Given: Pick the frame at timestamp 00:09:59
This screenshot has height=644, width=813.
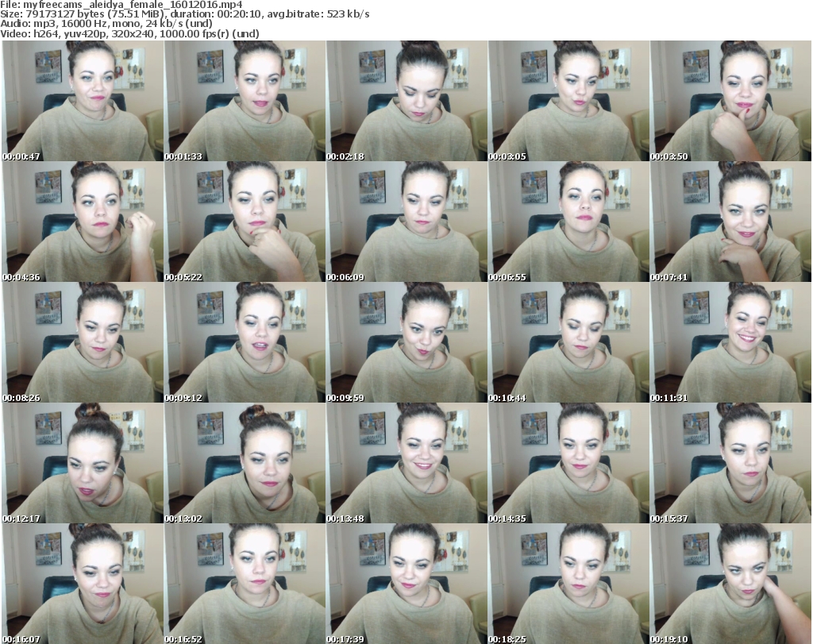Looking at the screenshot, I should [406, 343].
